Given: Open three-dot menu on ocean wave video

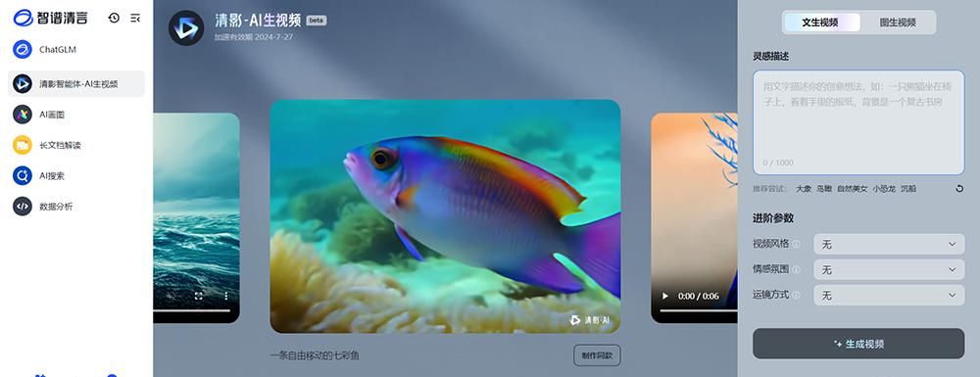Looking at the screenshot, I should tap(226, 296).
